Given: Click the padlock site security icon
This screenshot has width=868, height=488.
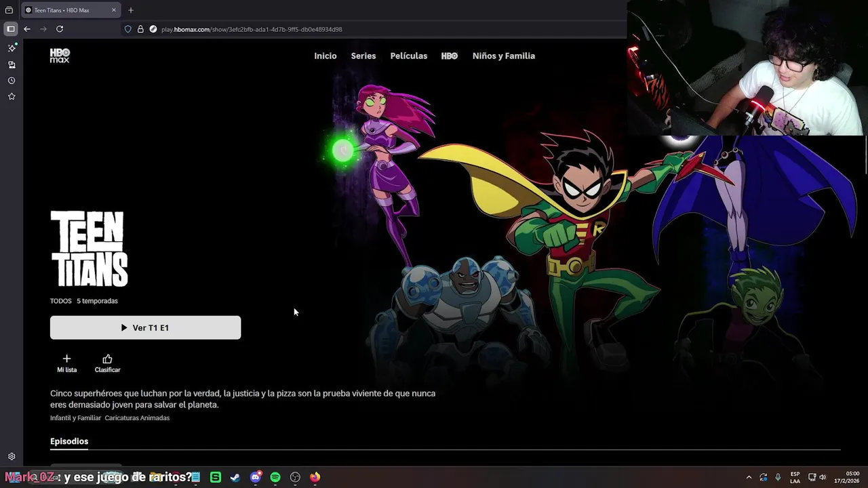Looking at the screenshot, I should [x=140, y=29].
